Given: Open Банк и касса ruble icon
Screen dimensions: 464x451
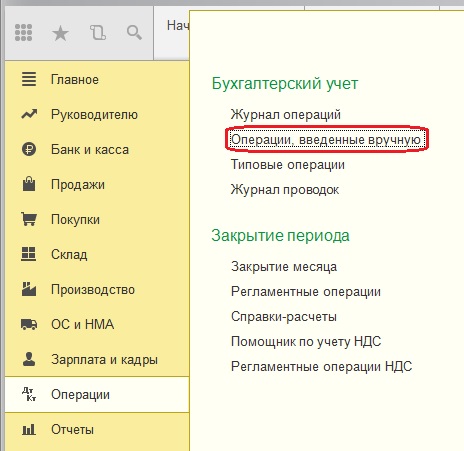Looking at the screenshot, I should tap(29, 149).
